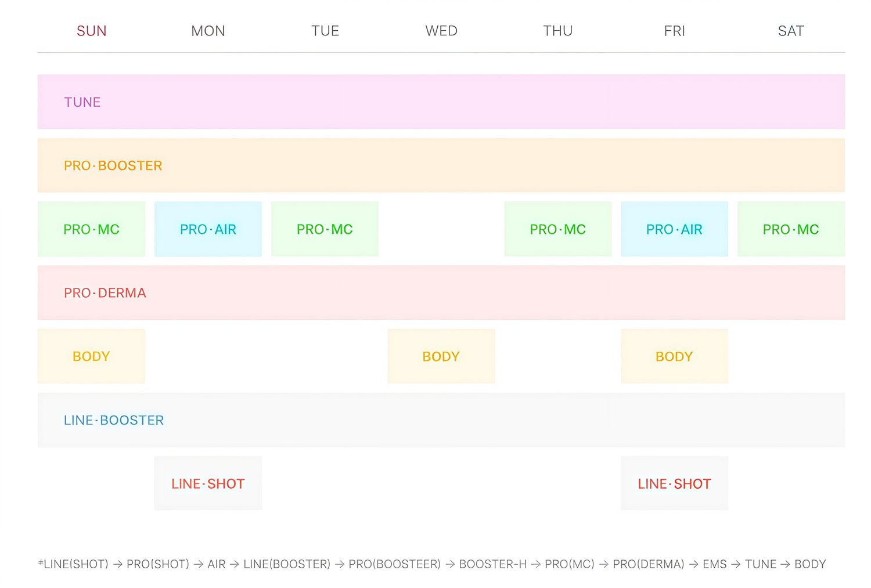Open Sunday's BODY block
The width and height of the screenshot is (871, 588).
coord(92,356)
